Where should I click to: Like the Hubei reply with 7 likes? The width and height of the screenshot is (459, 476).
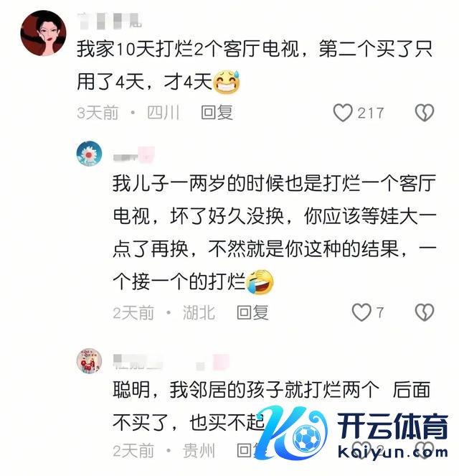coord(361,312)
